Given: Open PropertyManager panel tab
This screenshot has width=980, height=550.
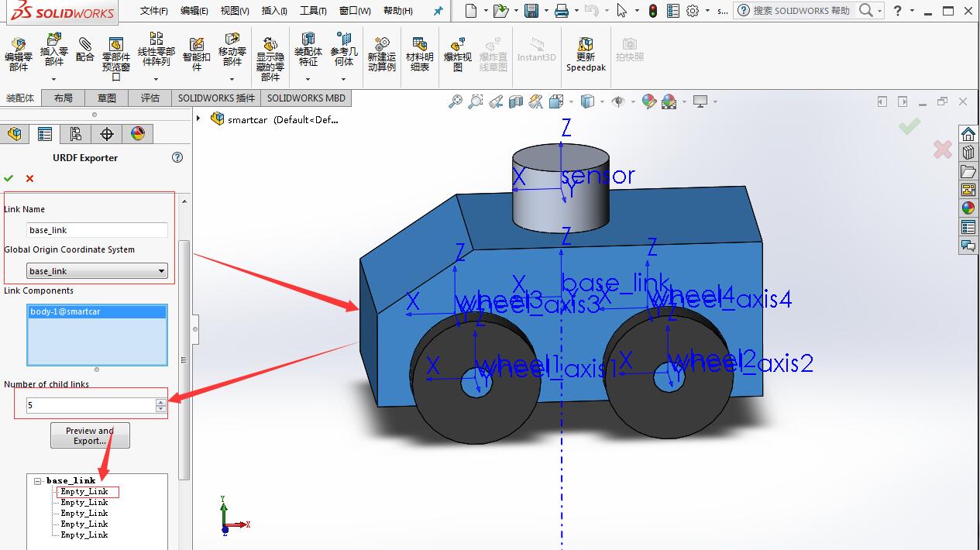Looking at the screenshot, I should [45, 134].
